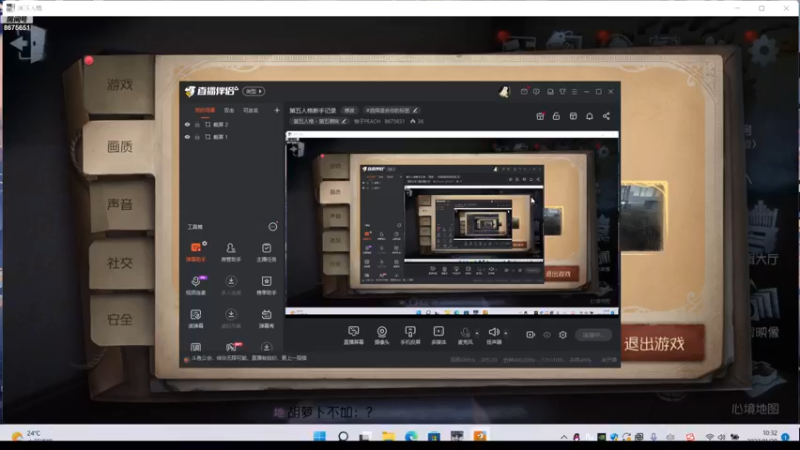Open the 榜单助手 tool

click(266, 285)
